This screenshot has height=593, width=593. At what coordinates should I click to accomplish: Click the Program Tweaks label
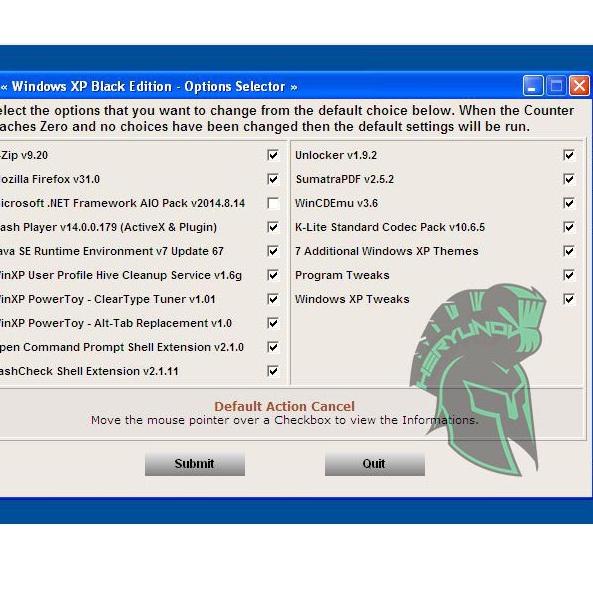342,275
